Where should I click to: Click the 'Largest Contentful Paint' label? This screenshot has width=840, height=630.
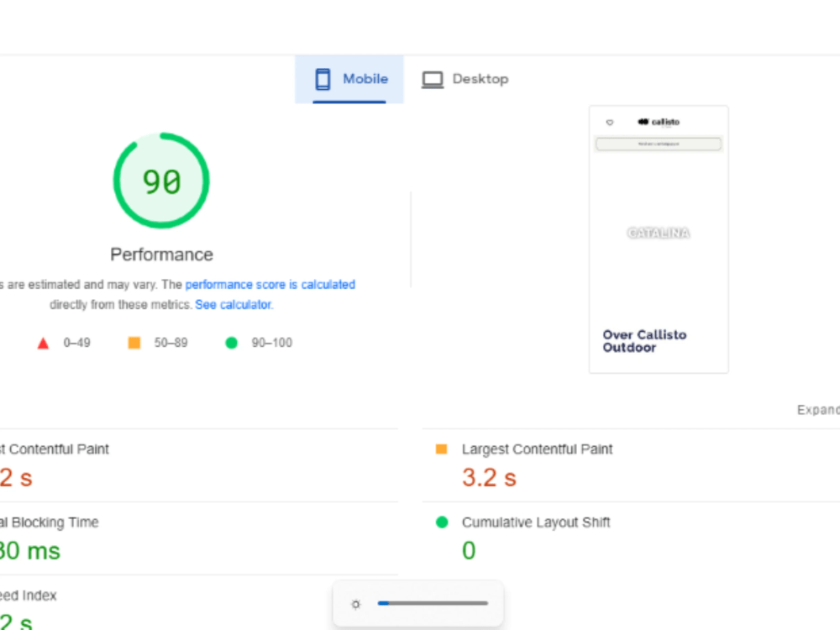tap(537, 449)
